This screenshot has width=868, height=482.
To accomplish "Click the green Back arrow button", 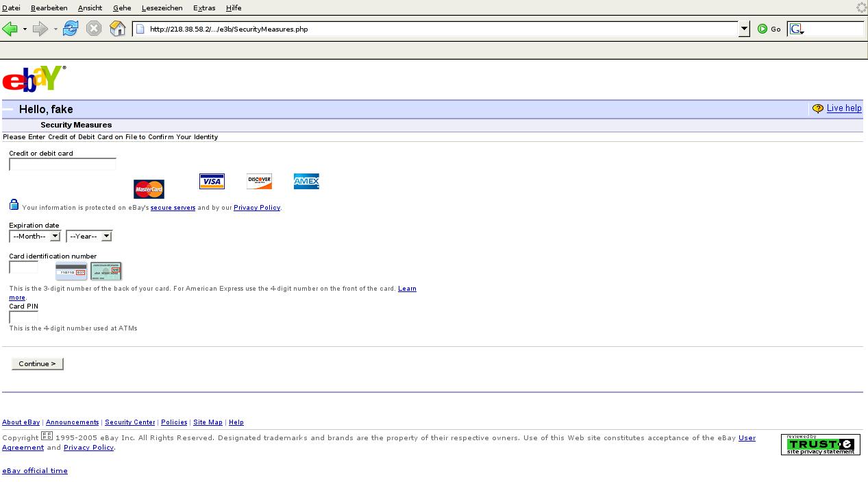I will 10,29.
